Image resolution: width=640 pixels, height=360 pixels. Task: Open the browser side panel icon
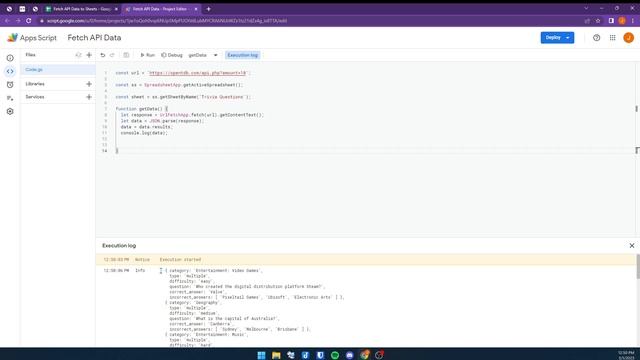click(611, 21)
